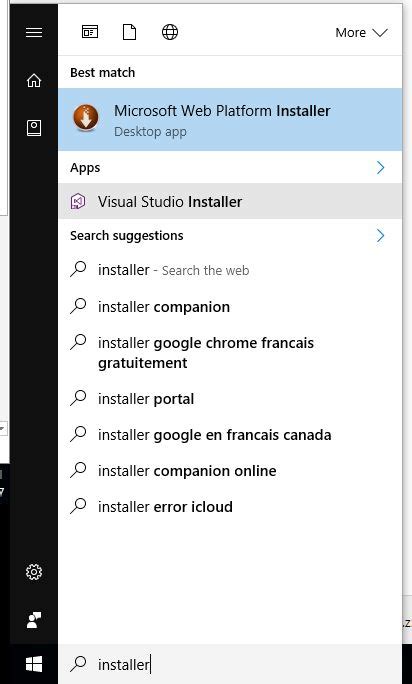Click the Visual Studio Installer purple icon

78,202
